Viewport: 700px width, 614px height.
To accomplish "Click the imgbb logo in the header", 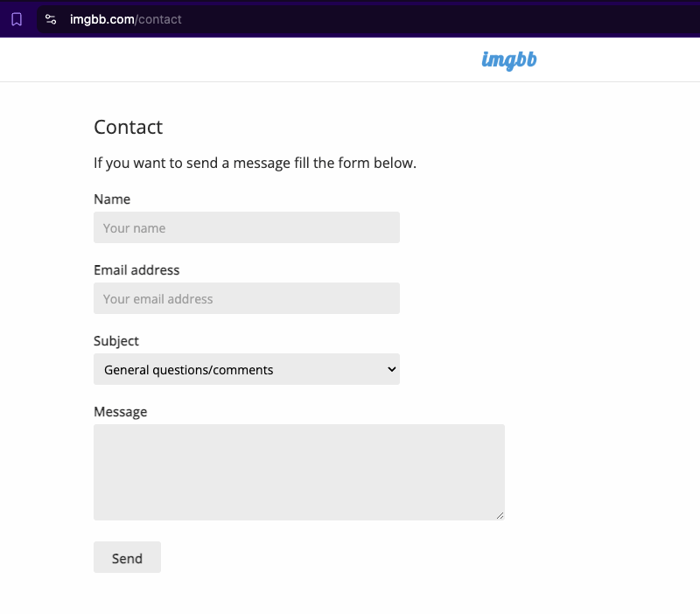I will point(509,60).
